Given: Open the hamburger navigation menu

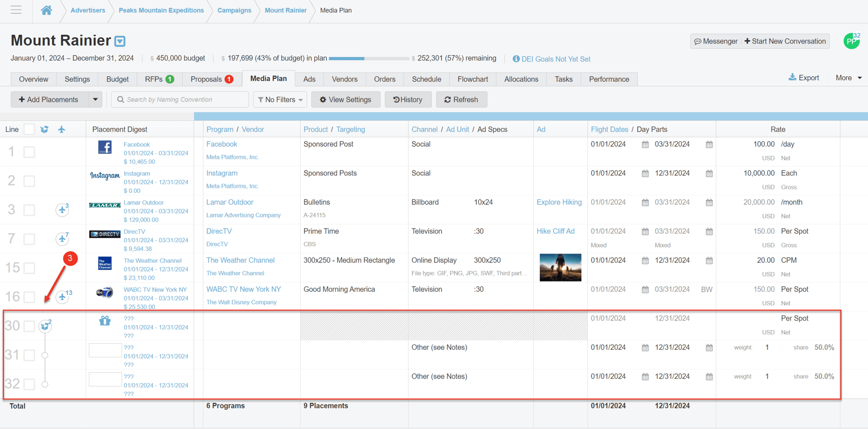Looking at the screenshot, I should pyautogui.click(x=16, y=10).
